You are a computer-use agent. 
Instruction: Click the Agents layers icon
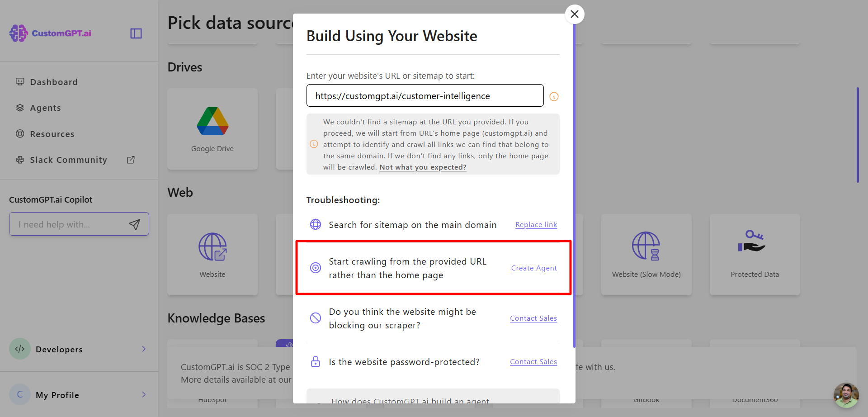20,108
